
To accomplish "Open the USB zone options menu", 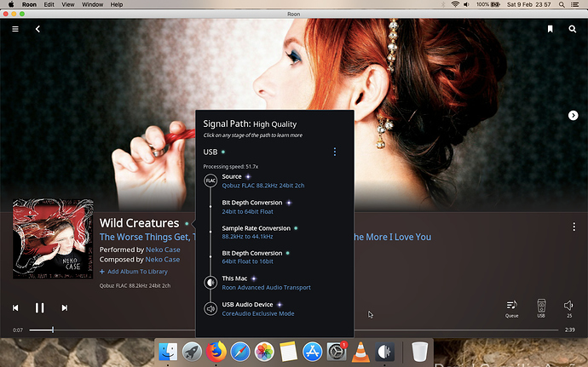I will (335, 152).
